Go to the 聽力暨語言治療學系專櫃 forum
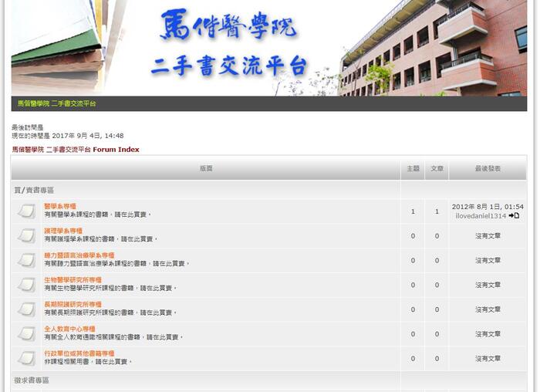This screenshot has height=392, width=540. 79,255
